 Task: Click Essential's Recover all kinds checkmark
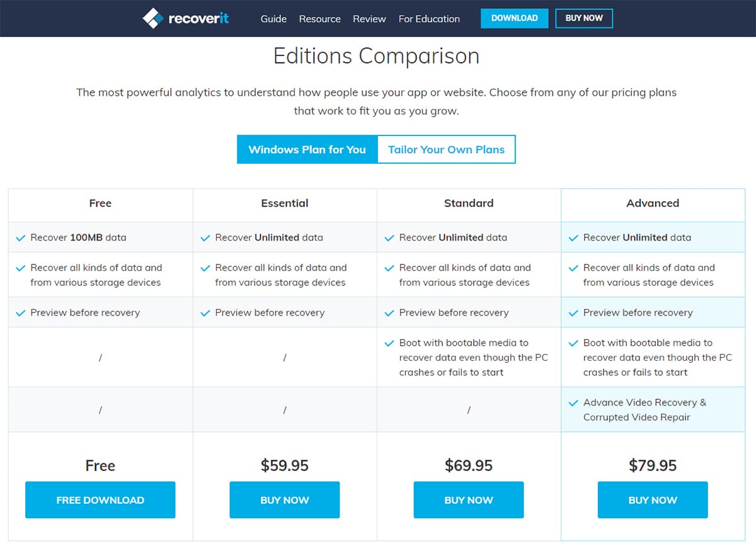click(x=205, y=268)
